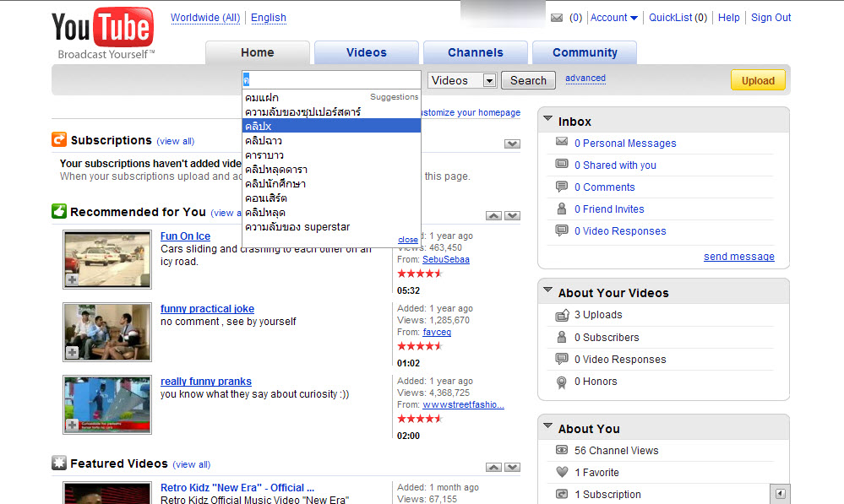Collapse the Inbox panel
This screenshot has height=504, width=844.
[548, 118]
